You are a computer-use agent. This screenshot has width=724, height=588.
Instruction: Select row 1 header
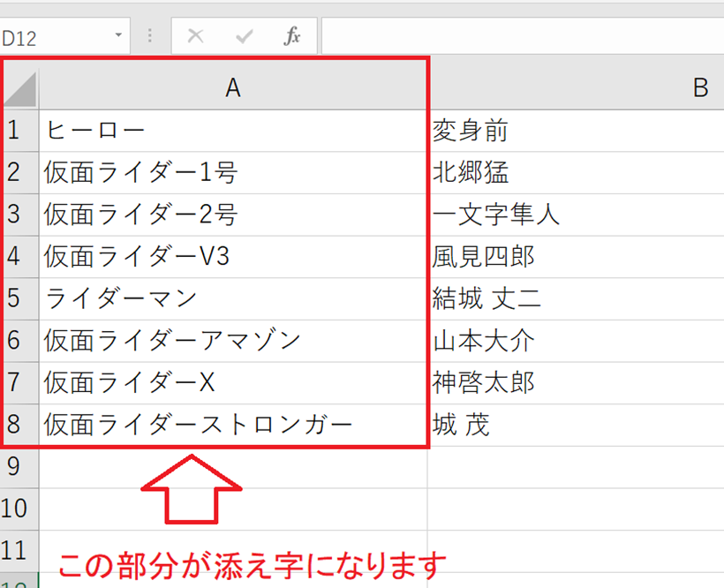coord(14,131)
